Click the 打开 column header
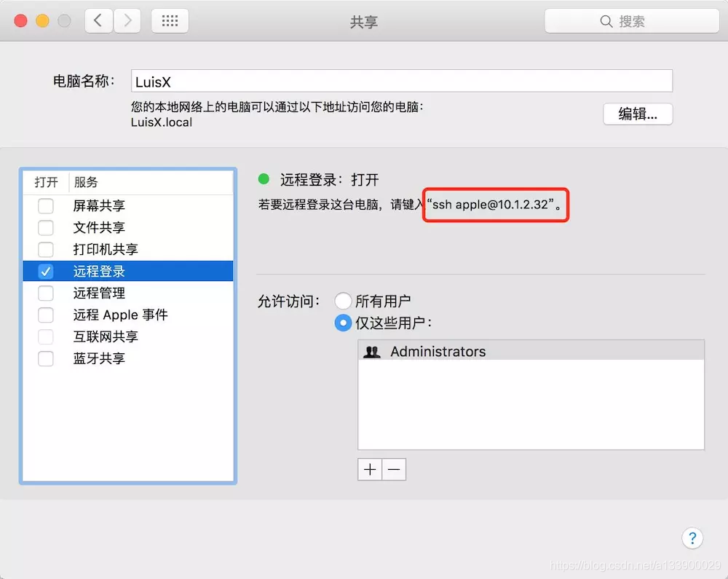Image resolution: width=728 pixels, height=579 pixels. point(46,182)
